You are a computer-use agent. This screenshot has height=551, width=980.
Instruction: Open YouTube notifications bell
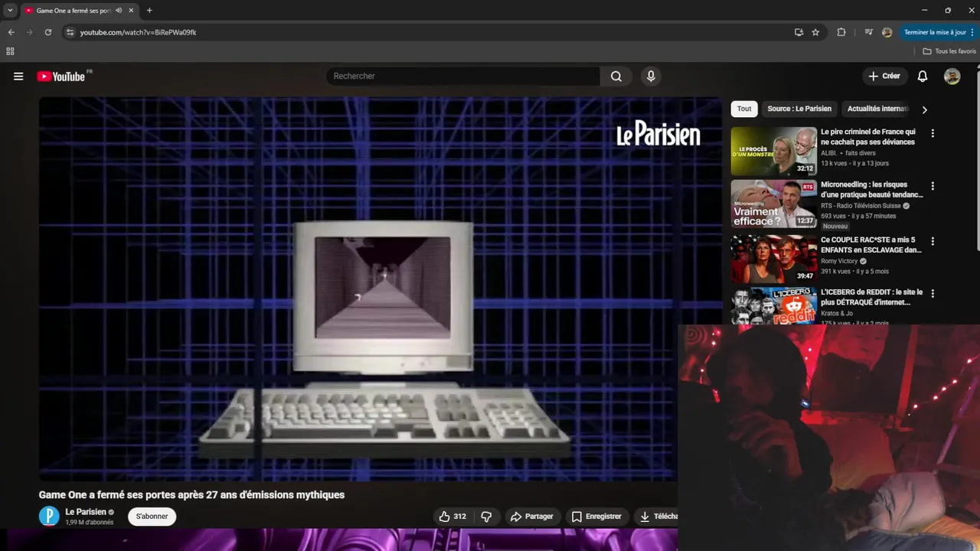[x=923, y=76]
